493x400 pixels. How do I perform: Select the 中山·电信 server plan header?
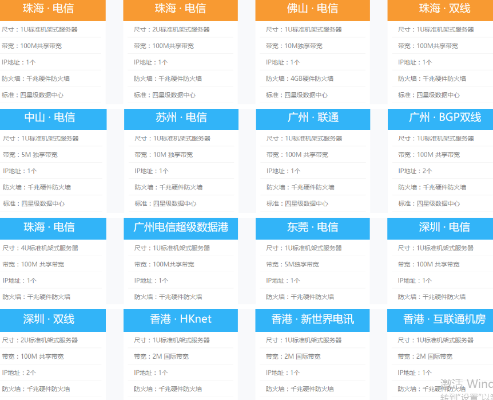(x=53, y=119)
